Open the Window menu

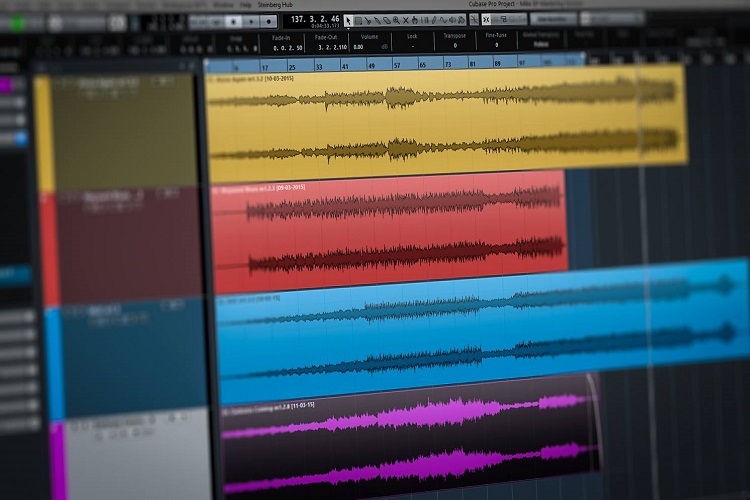pyautogui.click(x=223, y=5)
